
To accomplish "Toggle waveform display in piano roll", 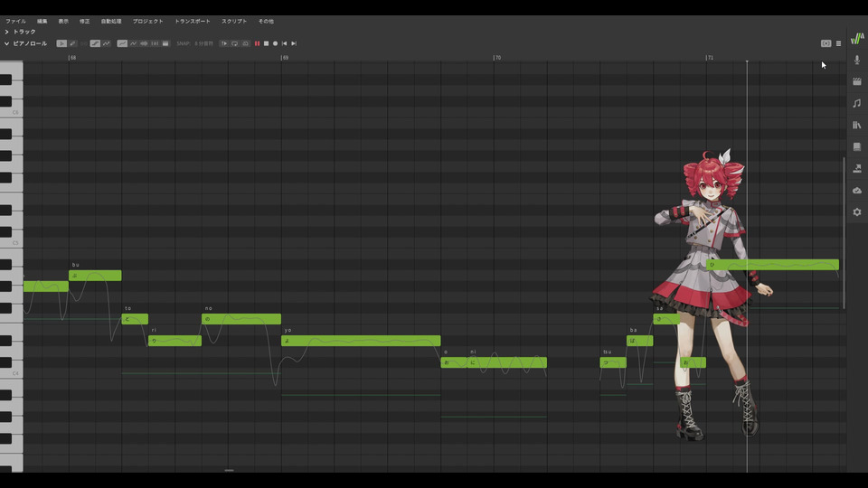I will point(144,43).
